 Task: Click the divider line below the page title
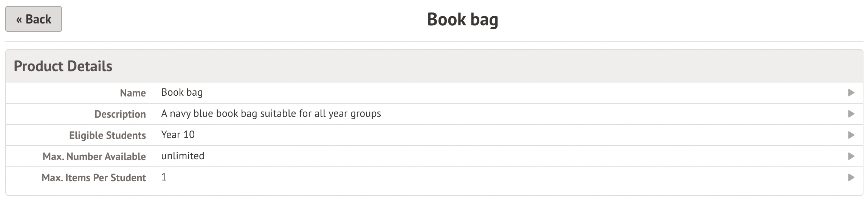pyautogui.click(x=434, y=41)
